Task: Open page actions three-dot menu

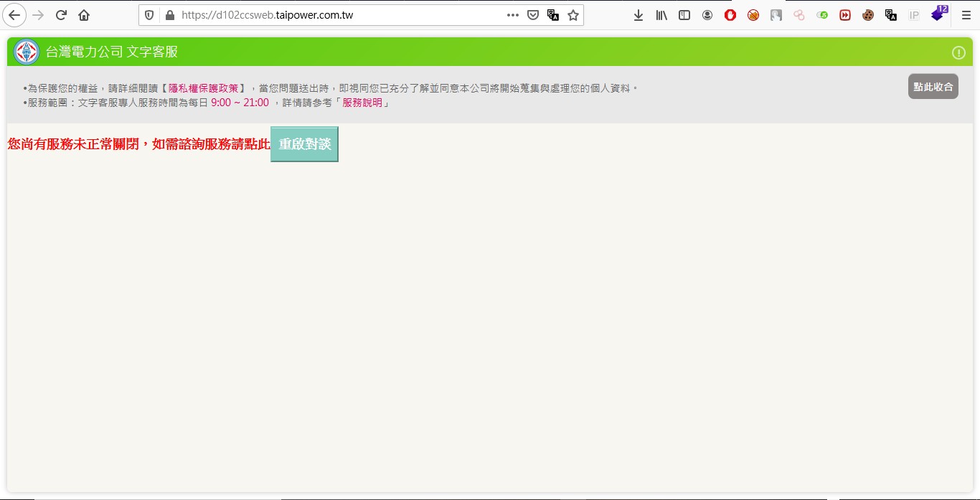Action: 512,15
